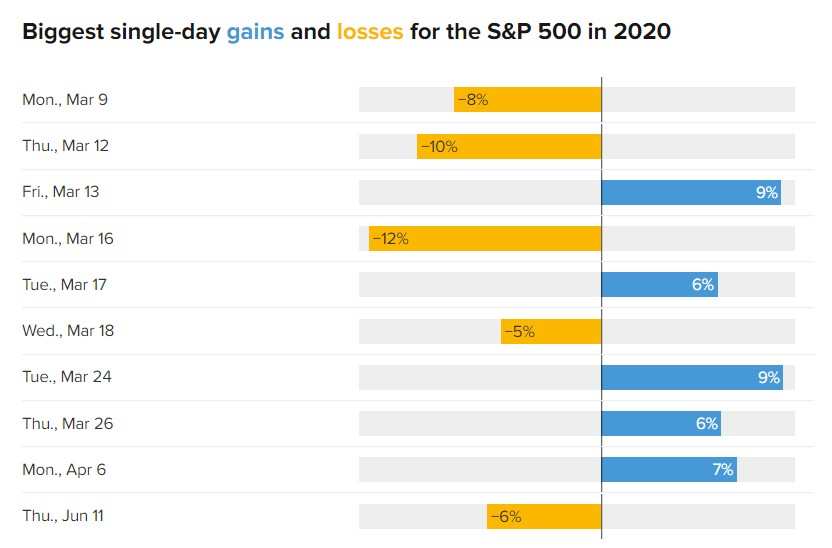This screenshot has height=548, width=832.
Task: Select the -12% bar for Mar 16
Action: pyautogui.click(x=485, y=239)
